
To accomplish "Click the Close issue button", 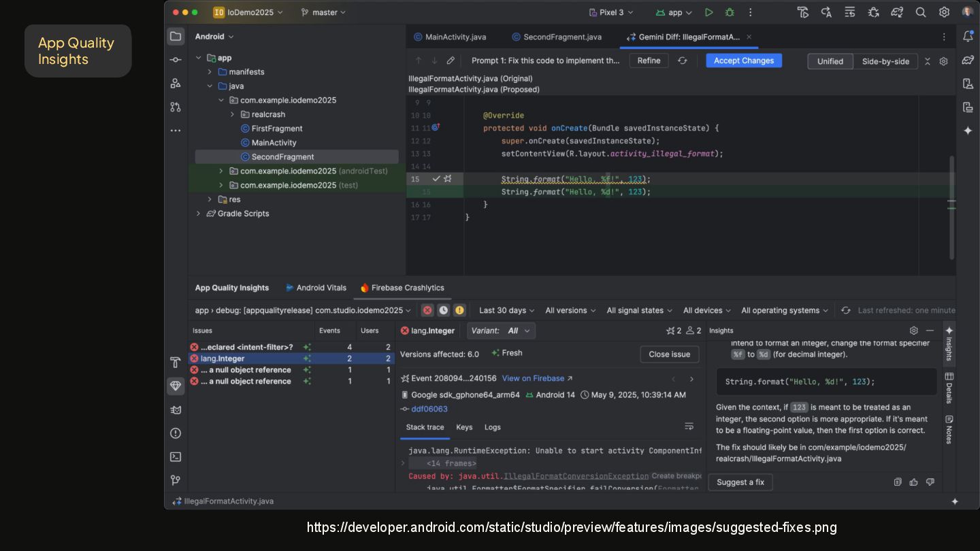I will click(x=670, y=354).
